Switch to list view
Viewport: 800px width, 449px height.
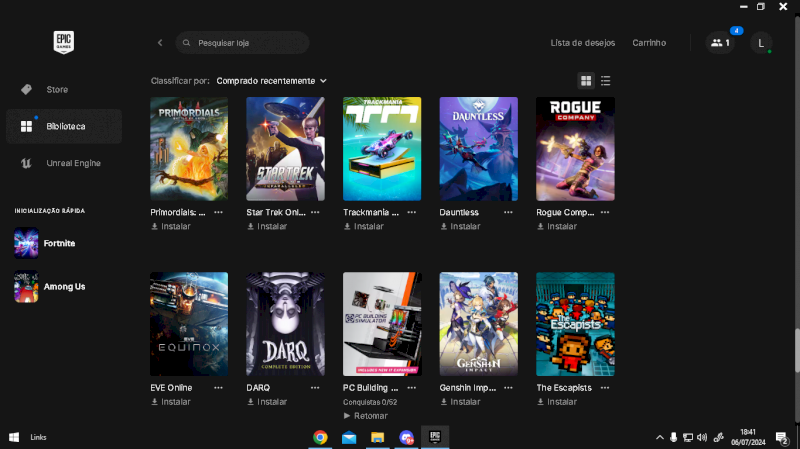pos(606,81)
